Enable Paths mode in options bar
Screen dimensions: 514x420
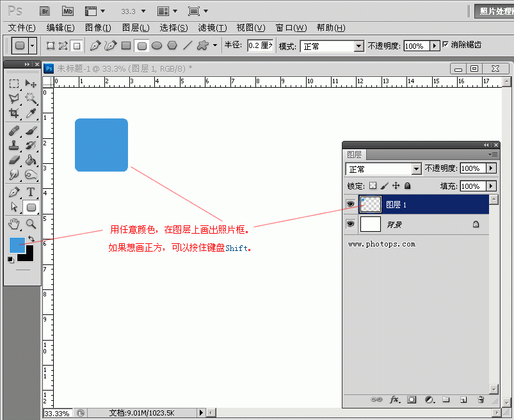coord(63,45)
